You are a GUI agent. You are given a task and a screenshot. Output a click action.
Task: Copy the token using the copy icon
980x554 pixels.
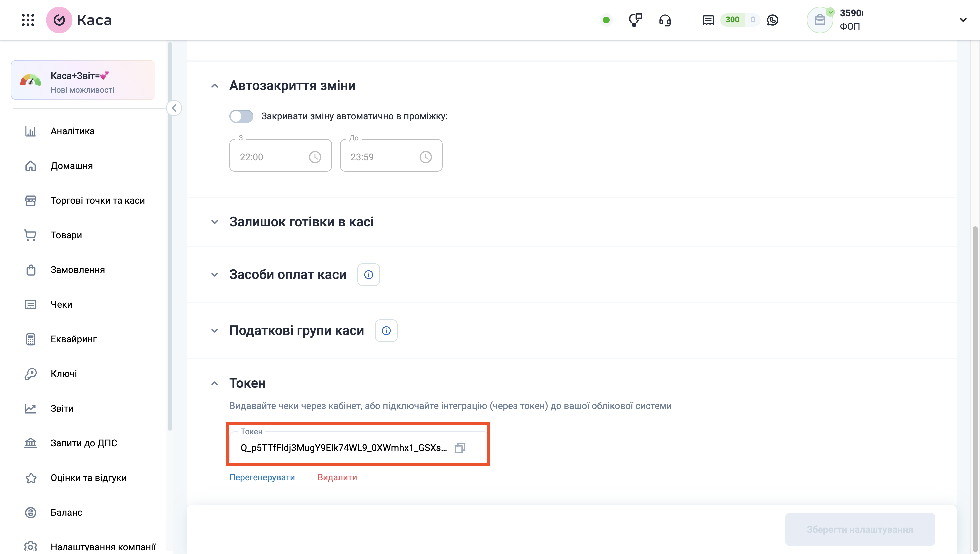[x=460, y=448]
